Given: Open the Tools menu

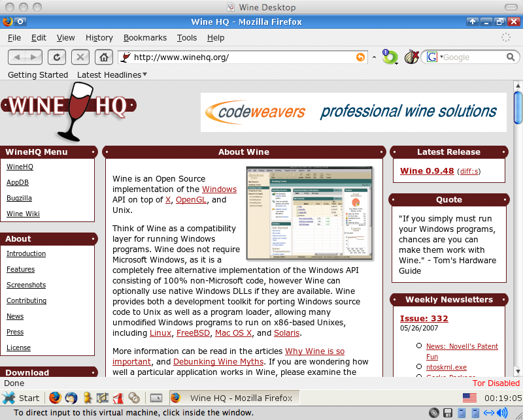Looking at the screenshot, I should click(x=186, y=38).
